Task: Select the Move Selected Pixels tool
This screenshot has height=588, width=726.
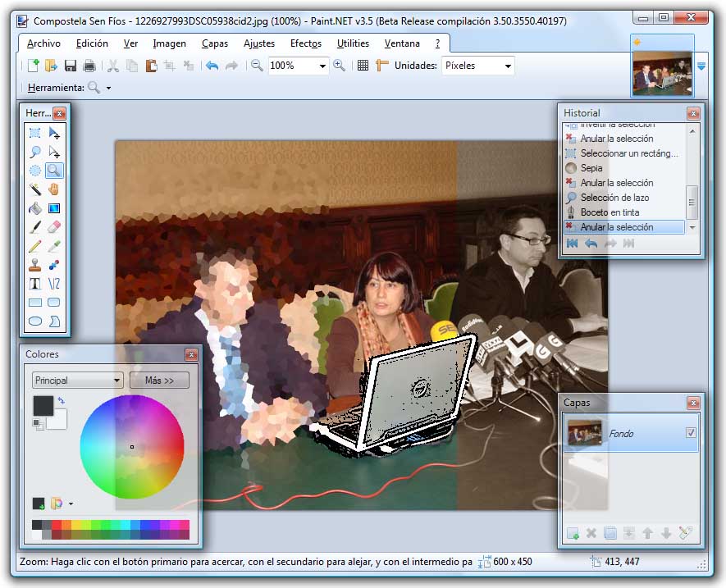Action: (x=54, y=134)
